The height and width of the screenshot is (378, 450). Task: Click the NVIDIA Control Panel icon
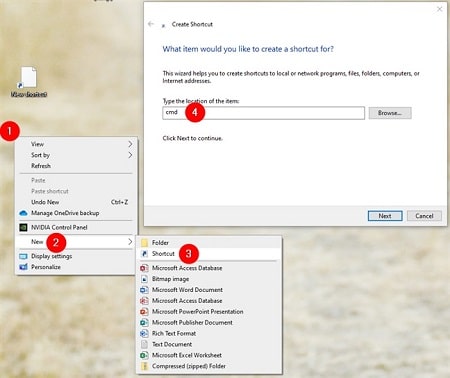point(23,227)
